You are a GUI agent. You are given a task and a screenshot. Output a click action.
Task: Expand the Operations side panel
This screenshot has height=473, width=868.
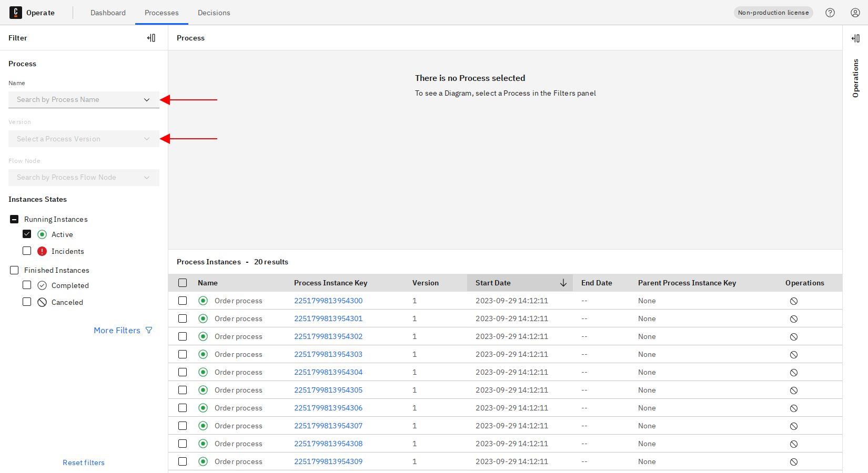855,38
